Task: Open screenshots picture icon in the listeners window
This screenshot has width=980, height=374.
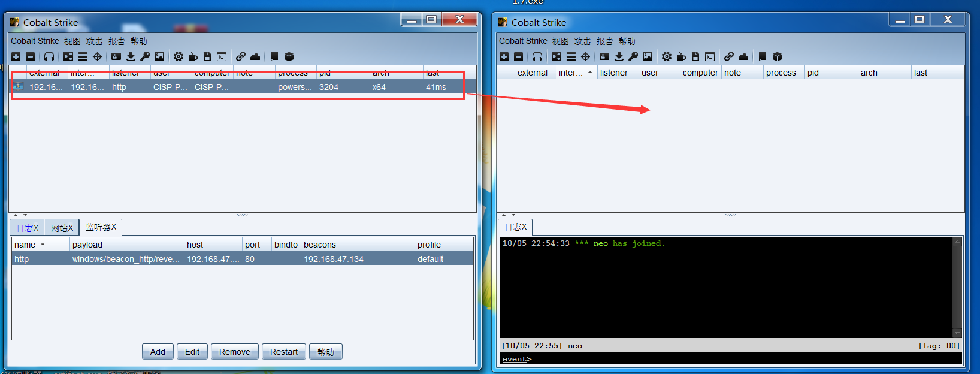Action: pyautogui.click(x=159, y=56)
